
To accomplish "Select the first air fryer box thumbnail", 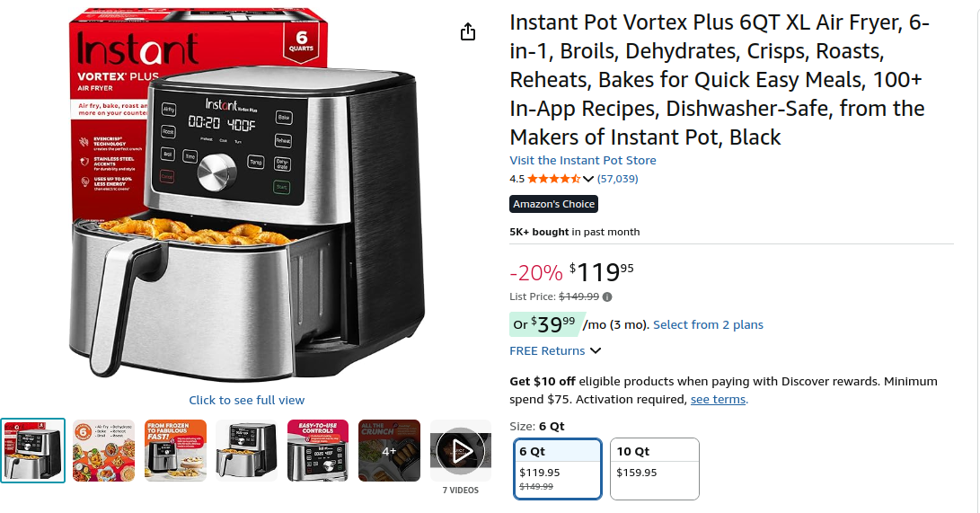I will [x=32, y=450].
